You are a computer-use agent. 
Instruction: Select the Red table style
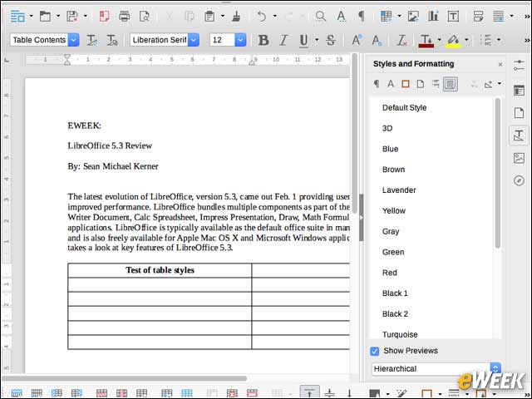pyautogui.click(x=390, y=273)
